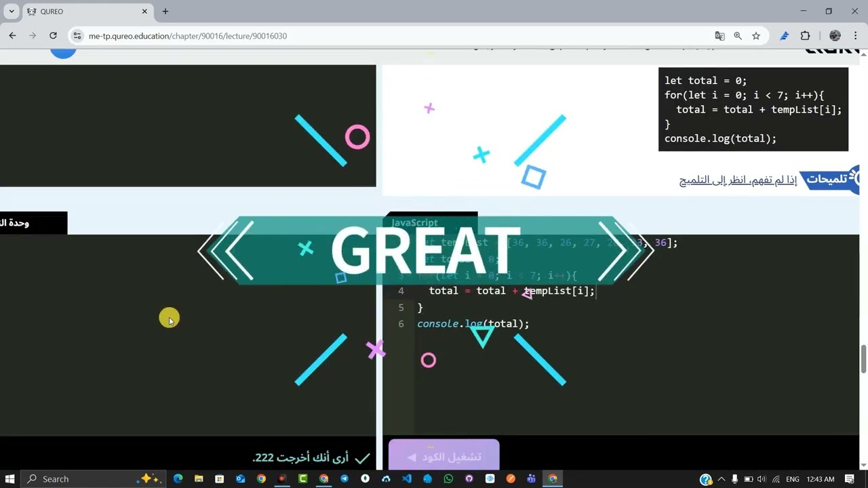
Task: Switch to the active Chrome taskbar window
Action: click(x=553, y=479)
